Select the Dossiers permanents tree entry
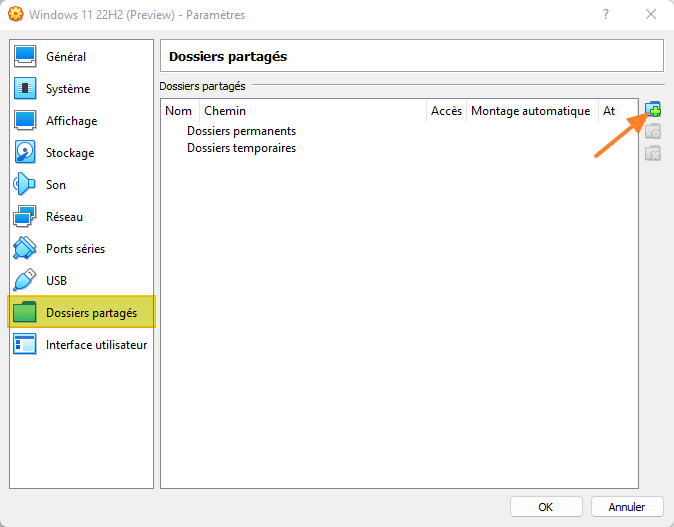 241,131
